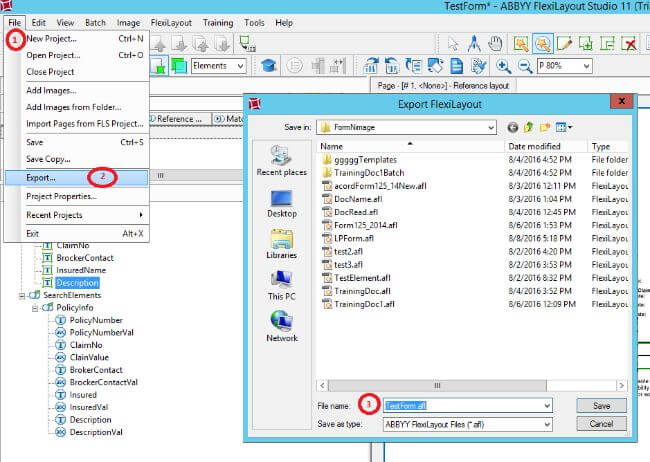Open Network location in dialog sidebar
650x462 pixels.
tap(282, 326)
